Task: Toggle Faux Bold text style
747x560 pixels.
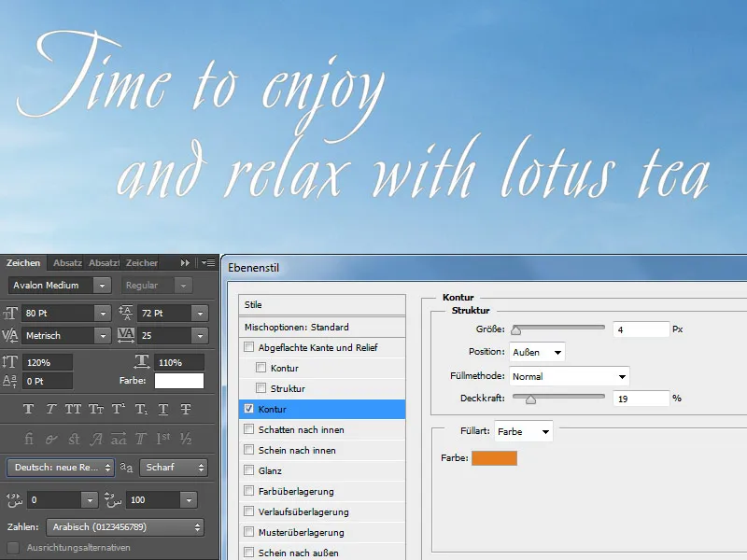Action: click(x=29, y=409)
